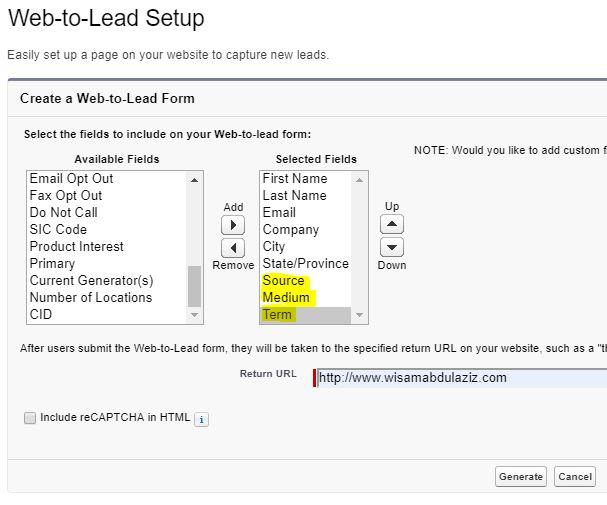
Task: Move selected field Down with arrow button
Action: pyautogui.click(x=392, y=247)
